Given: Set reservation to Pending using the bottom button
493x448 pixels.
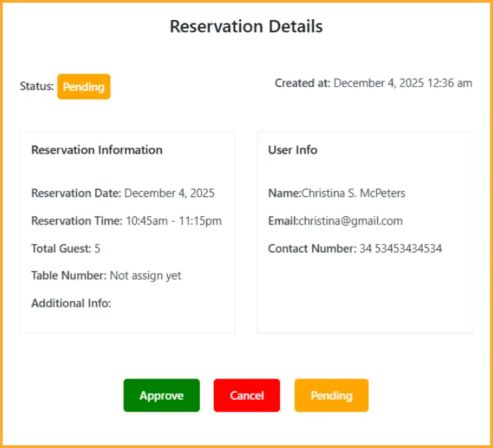Looking at the screenshot, I should point(331,396).
